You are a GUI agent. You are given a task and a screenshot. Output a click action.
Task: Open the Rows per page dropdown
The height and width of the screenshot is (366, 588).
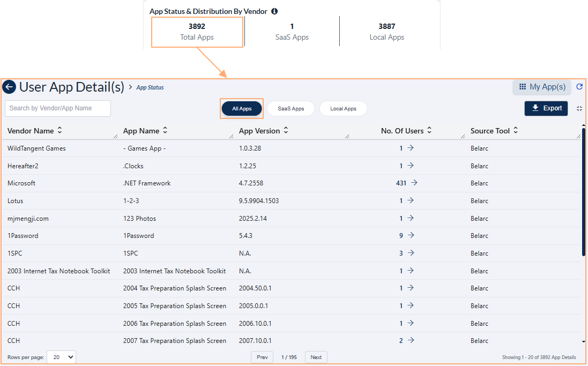(x=61, y=357)
